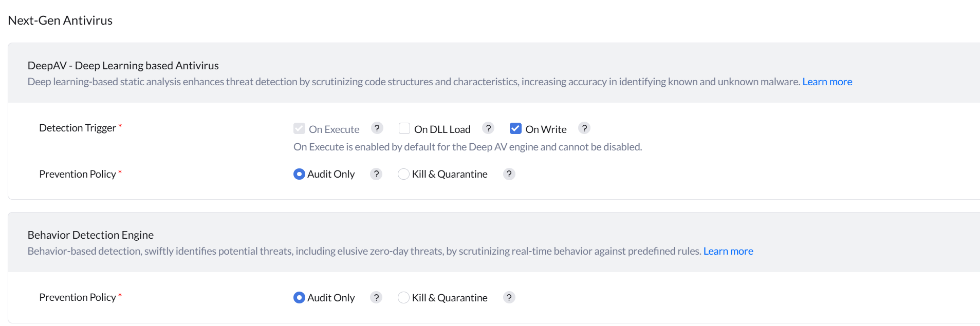Select Kill & Quarantine for DeepAV policy
This screenshot has height=326, width=980.
tap(404, 175)
